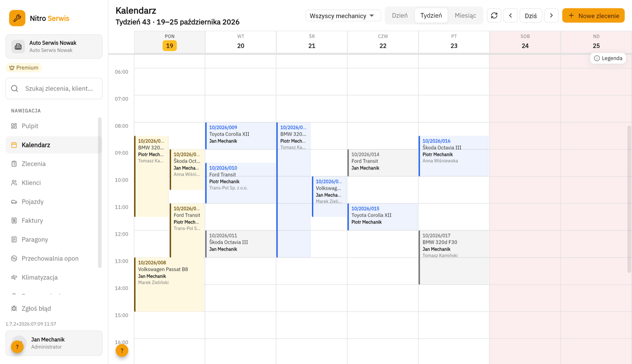Click the help badge on user avatar
This screenshot has height=364, width=632.
(17, 347)
